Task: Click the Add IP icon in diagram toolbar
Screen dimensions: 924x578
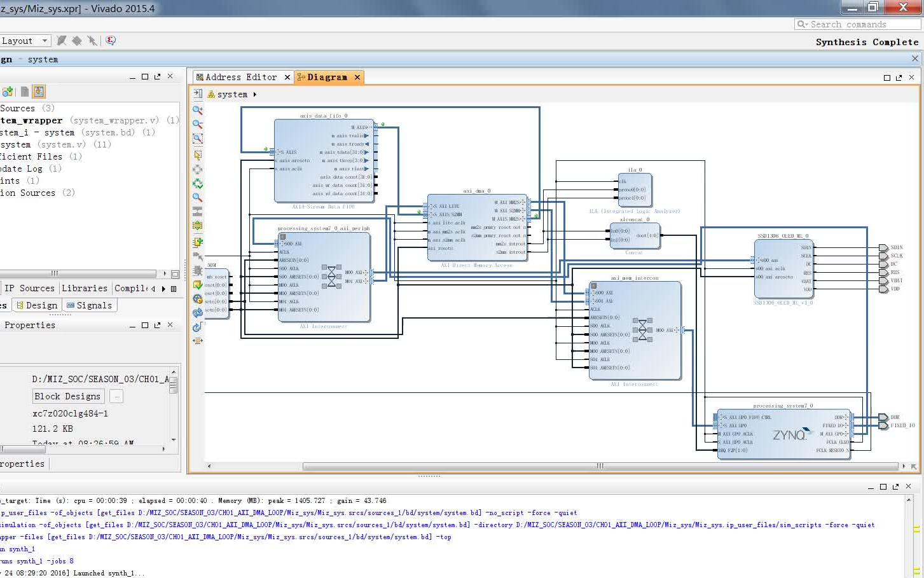Action: [198, 242]
